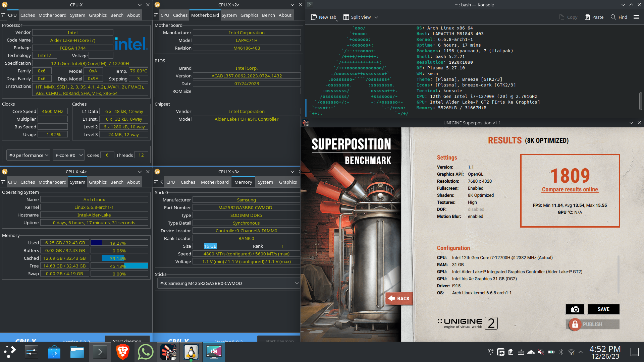644x362 pixels.
Task: Click the Konsole terminal taskbar icon
Action: point(100,352)
